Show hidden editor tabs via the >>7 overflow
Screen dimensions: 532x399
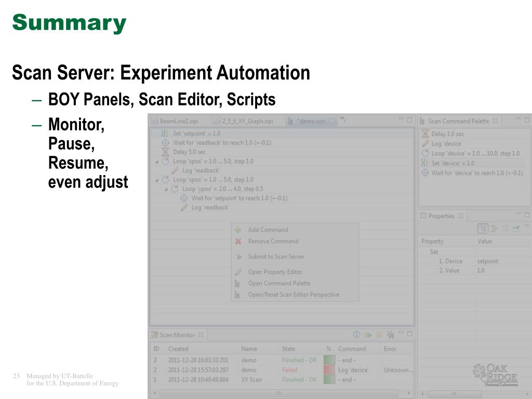343,119
